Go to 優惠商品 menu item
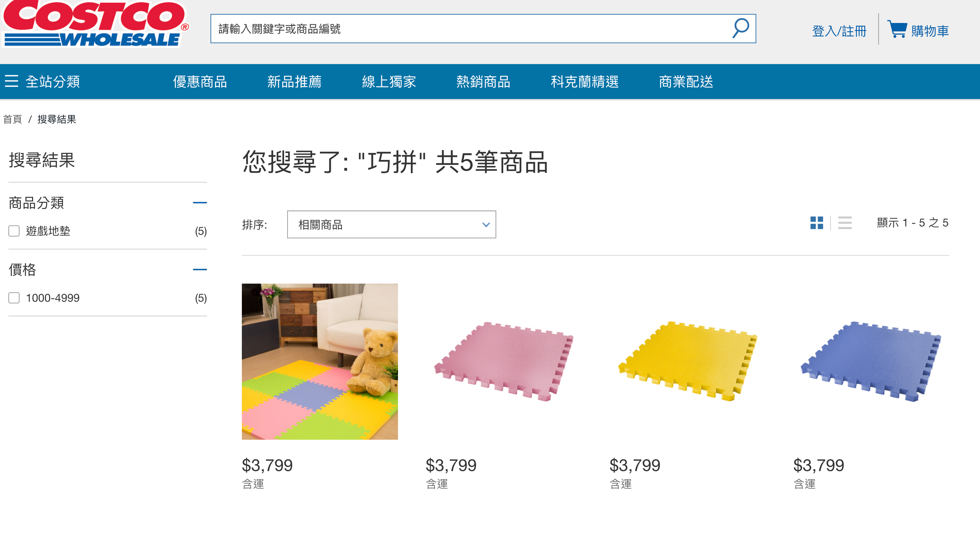 tap(200, 82)
